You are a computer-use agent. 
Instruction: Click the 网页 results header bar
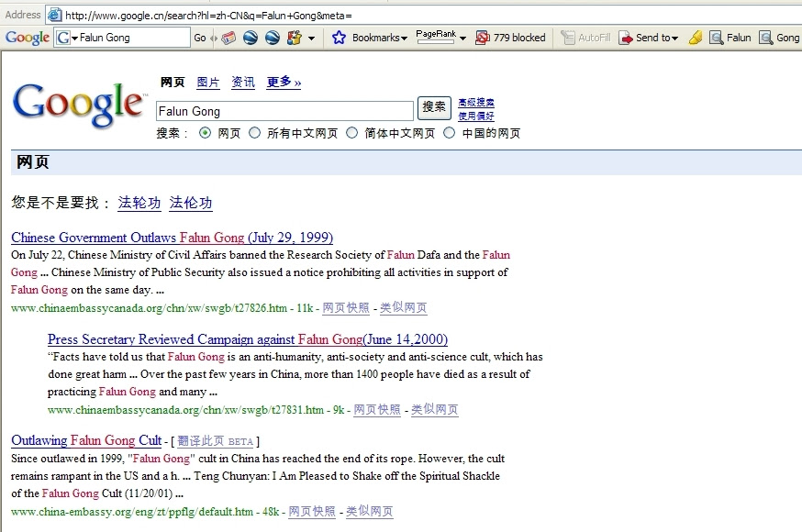point(407,162)
